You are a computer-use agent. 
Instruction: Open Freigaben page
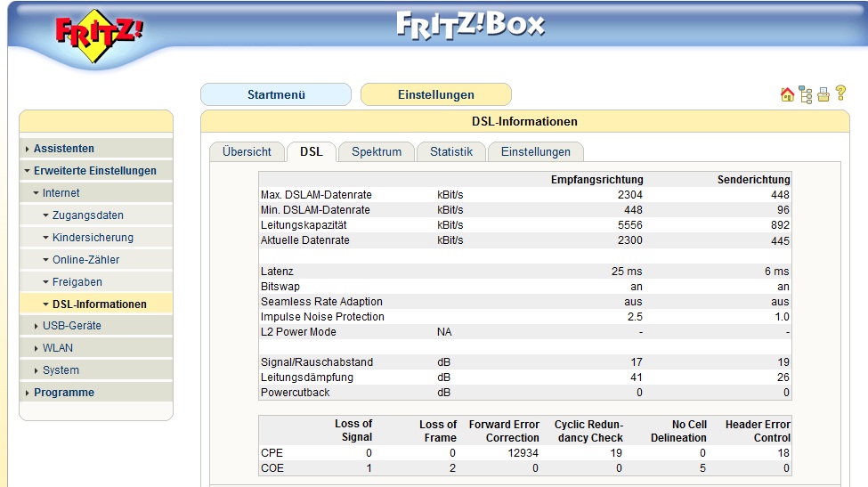click(x=77, y=281)
